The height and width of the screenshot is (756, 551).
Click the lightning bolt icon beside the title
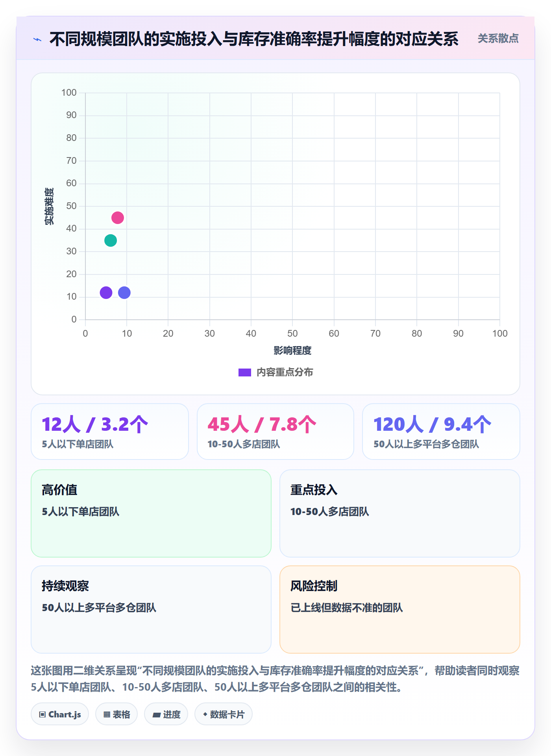pyautogui.click(x=37, y=39)
